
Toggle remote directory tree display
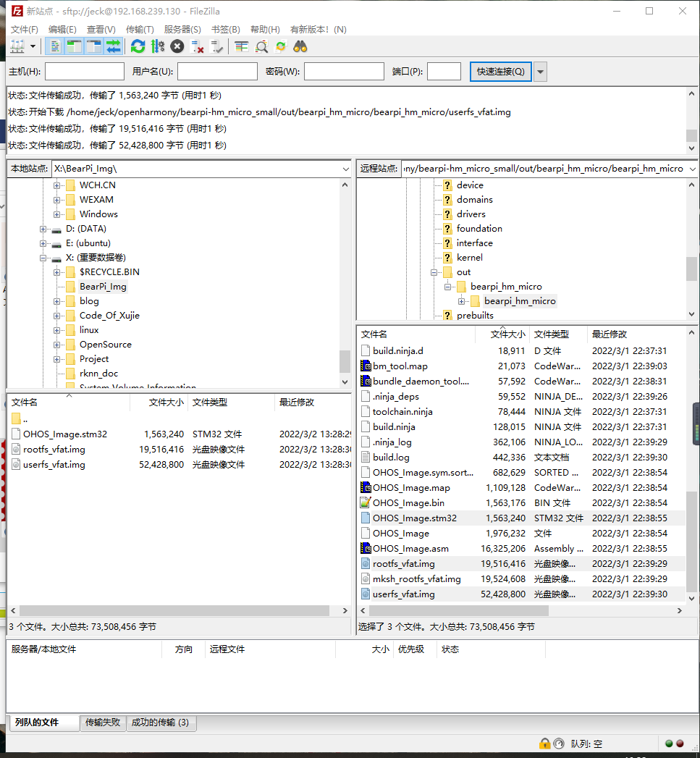point(94,47)
